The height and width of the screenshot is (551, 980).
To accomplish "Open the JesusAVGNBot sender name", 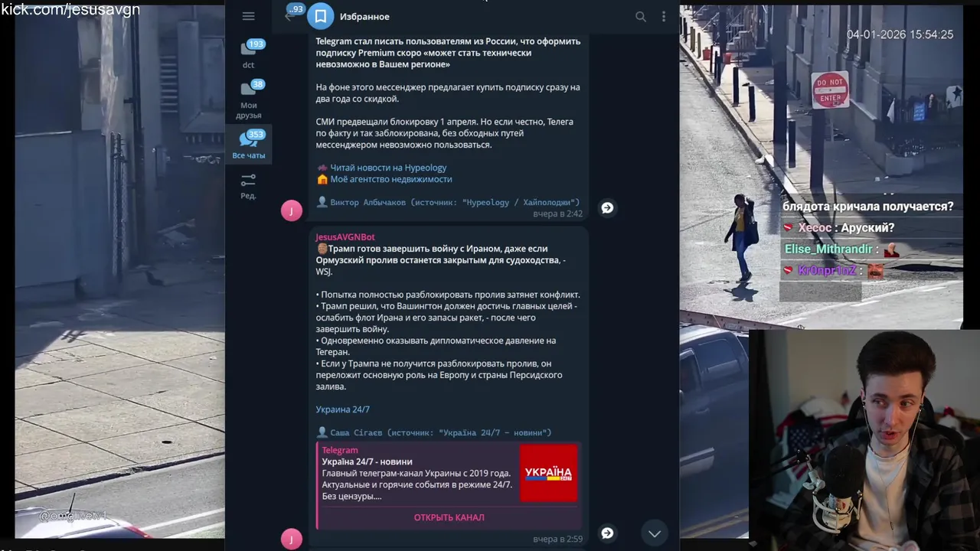I will (345, 237).
